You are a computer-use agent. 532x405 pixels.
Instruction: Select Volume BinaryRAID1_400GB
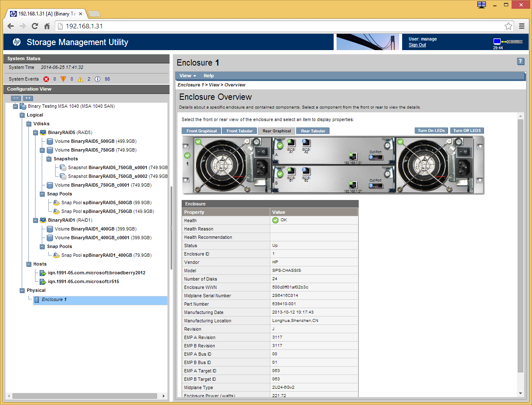pyautogui.click(x=95, y=229)
